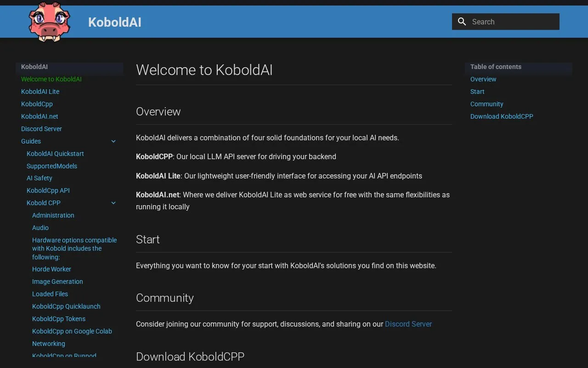The width and height of the screenshot is (588, 368).
Task: Select Guides label in sidebar
Action: click(x=31, y=141)
